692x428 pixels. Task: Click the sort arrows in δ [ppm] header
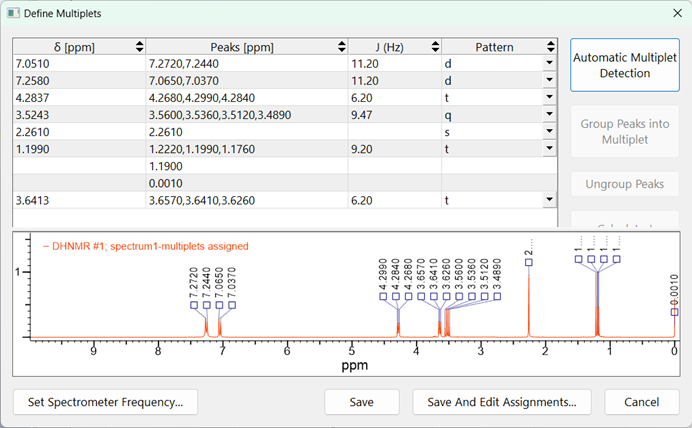click(x=138, y=47)
